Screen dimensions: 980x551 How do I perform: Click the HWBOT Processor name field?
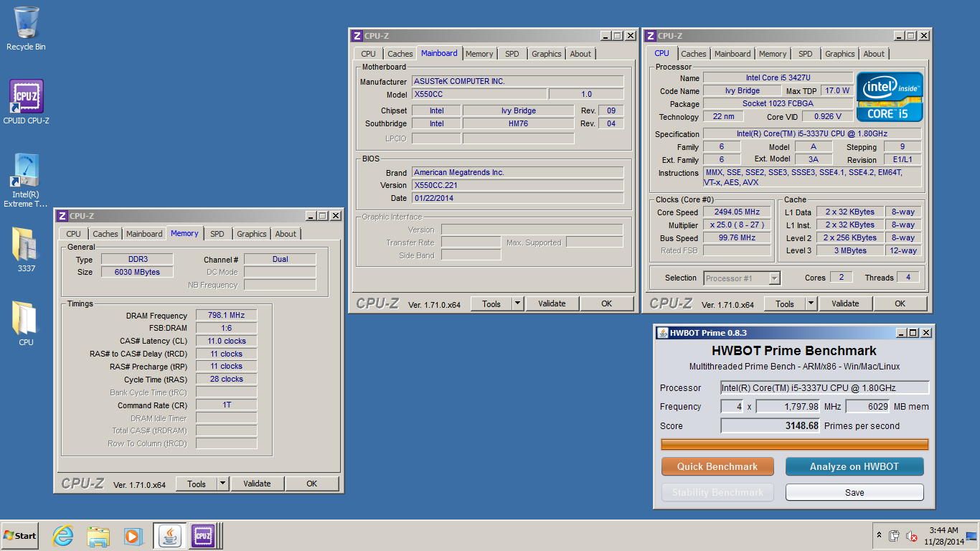coord(824,388)
